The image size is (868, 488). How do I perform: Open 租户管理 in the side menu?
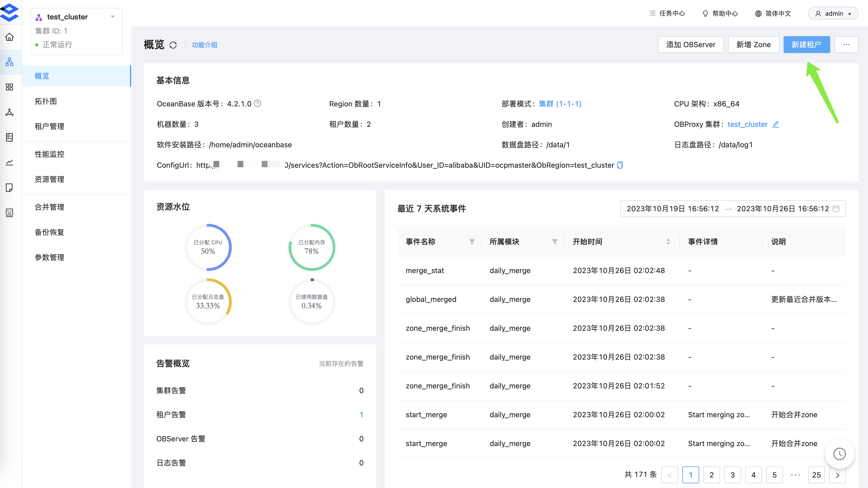click(76, 126)
